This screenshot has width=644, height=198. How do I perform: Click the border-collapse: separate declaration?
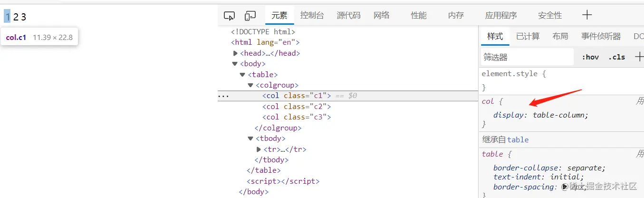point(549,168)
